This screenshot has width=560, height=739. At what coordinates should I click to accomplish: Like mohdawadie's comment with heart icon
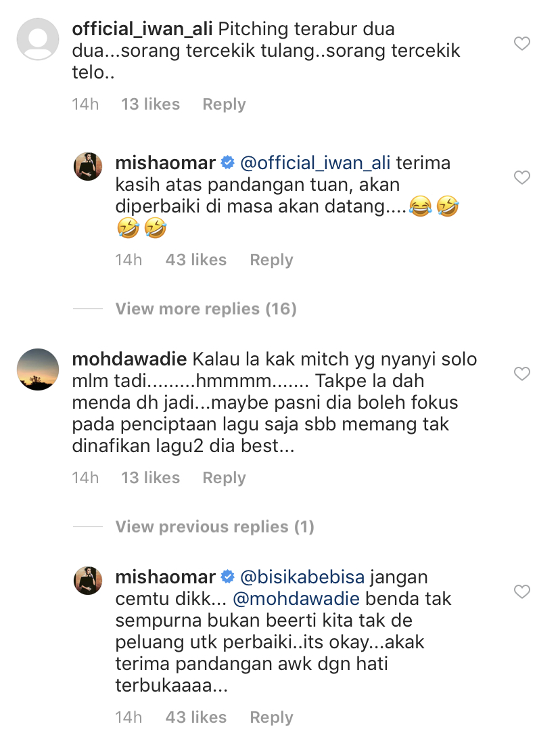click(521, 374)
